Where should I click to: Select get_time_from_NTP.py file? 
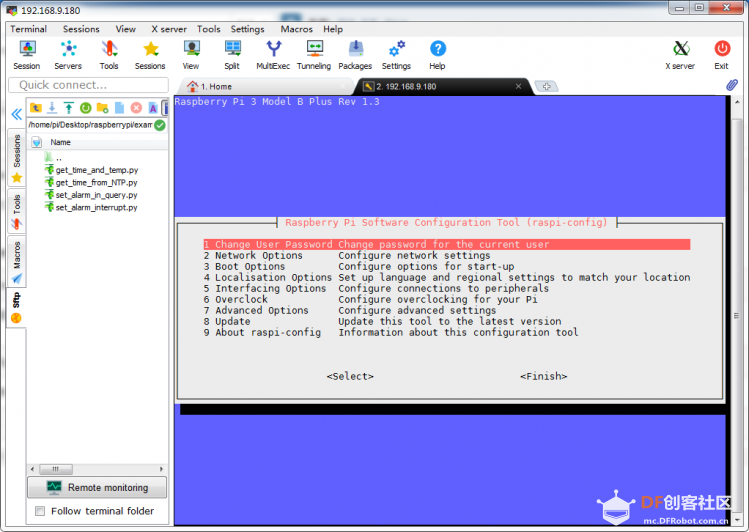[91, 182]
